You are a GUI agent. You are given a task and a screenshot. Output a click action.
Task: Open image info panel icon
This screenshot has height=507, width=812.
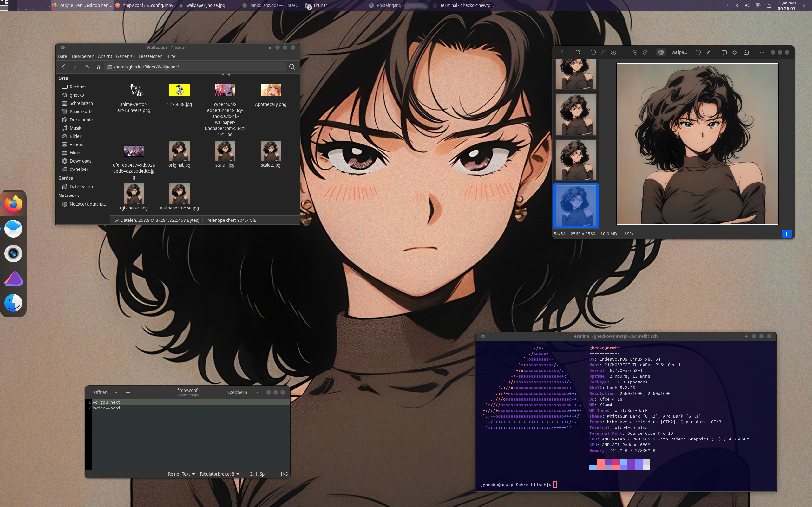(698, 52)
